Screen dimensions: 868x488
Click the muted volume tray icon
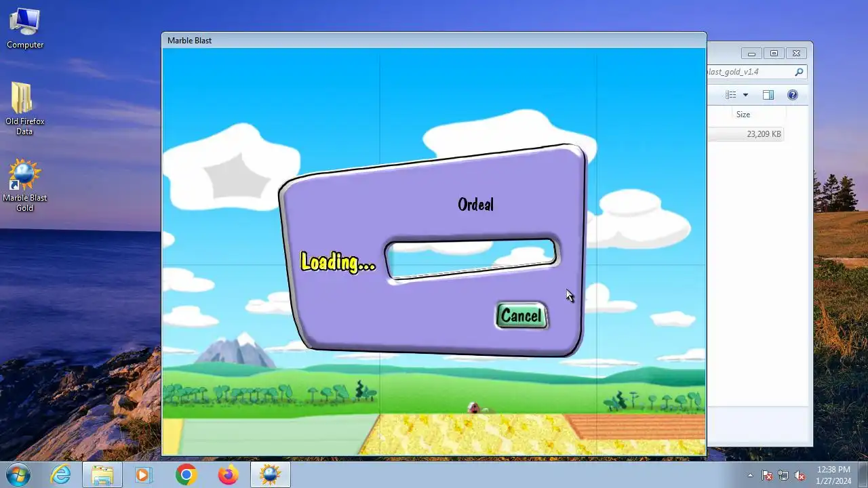pos(800,475)
